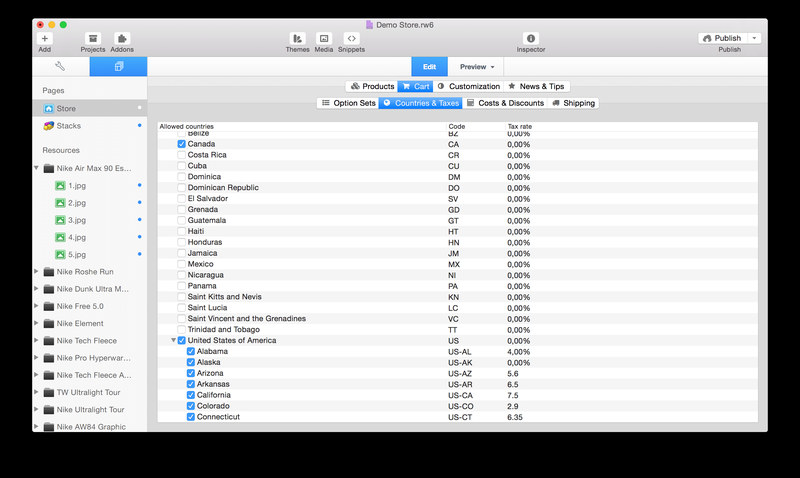Expand the Nike Element folder
Screen dimensions: 800x478
tap(36, 323)
